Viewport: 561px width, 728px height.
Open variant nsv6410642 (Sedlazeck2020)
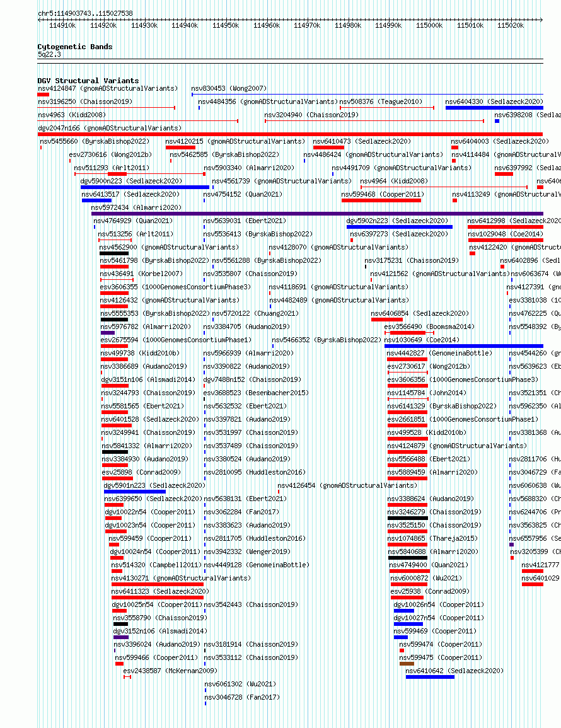(454, 671)
